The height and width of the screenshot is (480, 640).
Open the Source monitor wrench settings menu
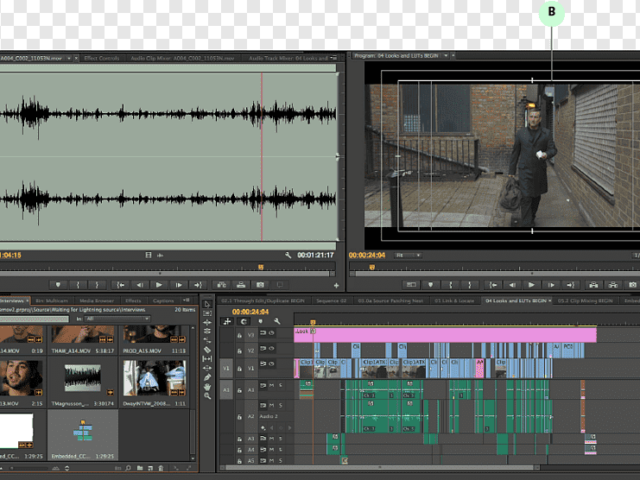coord(288,255)
